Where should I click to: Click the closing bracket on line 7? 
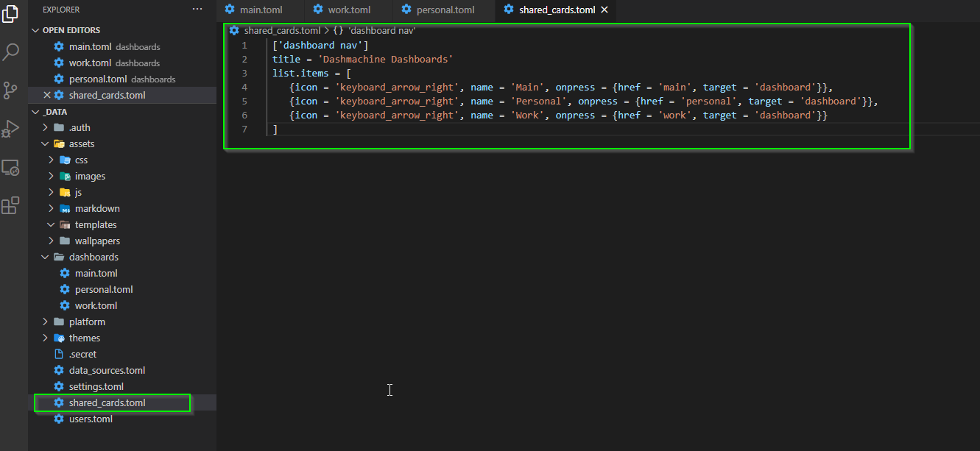click(x=275, y=129)
